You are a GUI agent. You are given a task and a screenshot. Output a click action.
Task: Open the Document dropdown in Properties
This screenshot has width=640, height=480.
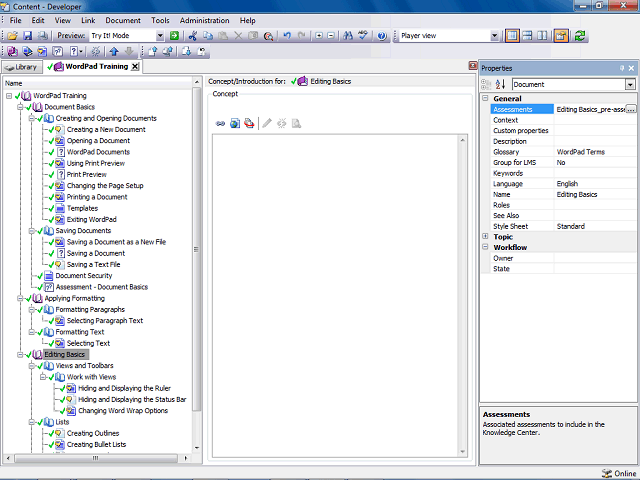[x=630, y=84]
